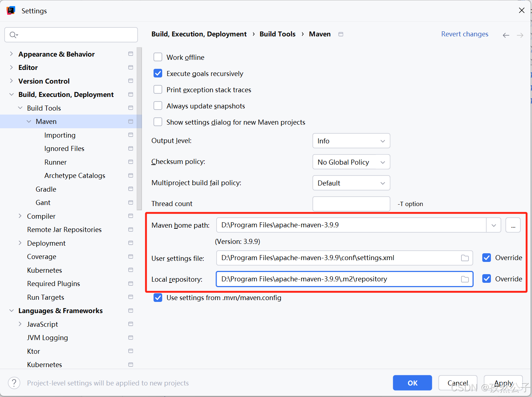Viewport: 532px width, 397px height.
Task: Click project-level icon on Run Targets row
Action: click(130, 297)
